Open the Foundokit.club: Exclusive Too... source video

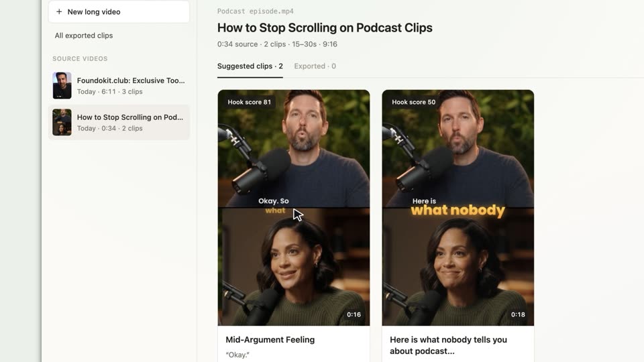(x=119, y=86)
